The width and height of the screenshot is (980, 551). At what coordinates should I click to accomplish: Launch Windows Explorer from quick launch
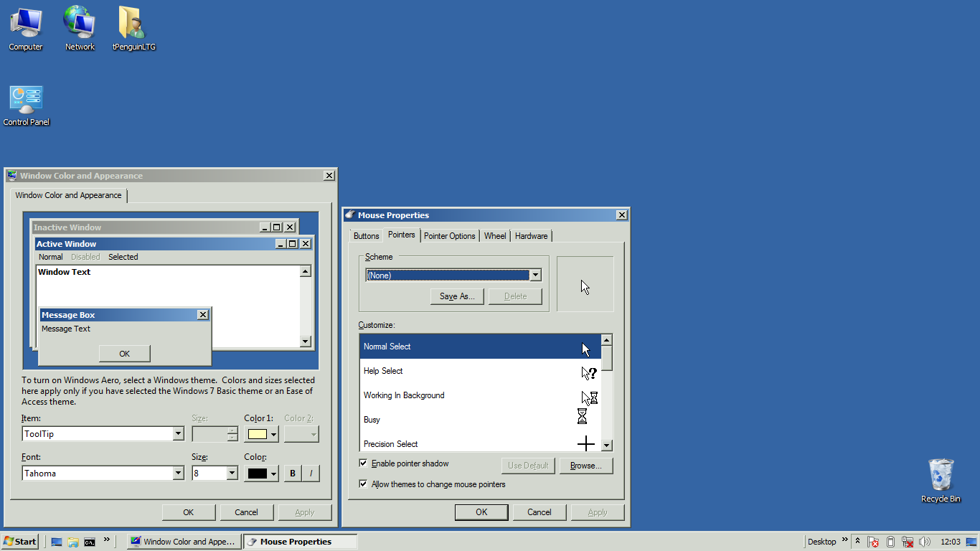[x=73, y=542]
